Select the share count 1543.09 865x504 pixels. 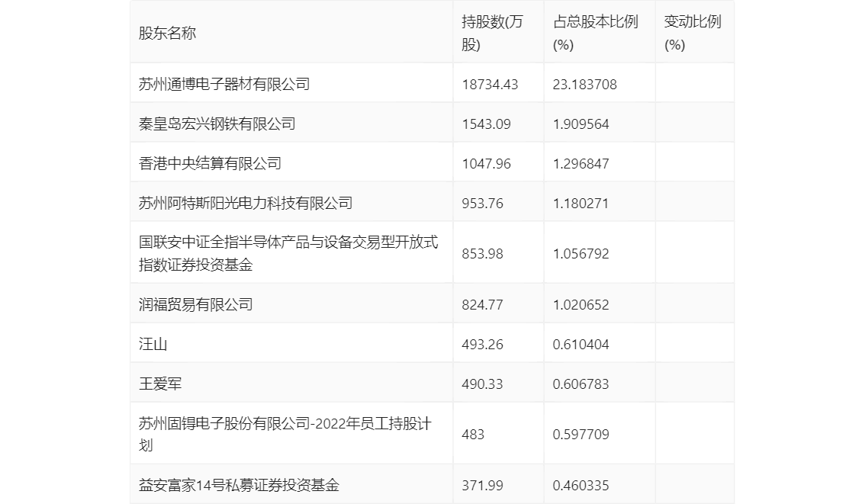point(486,124)
